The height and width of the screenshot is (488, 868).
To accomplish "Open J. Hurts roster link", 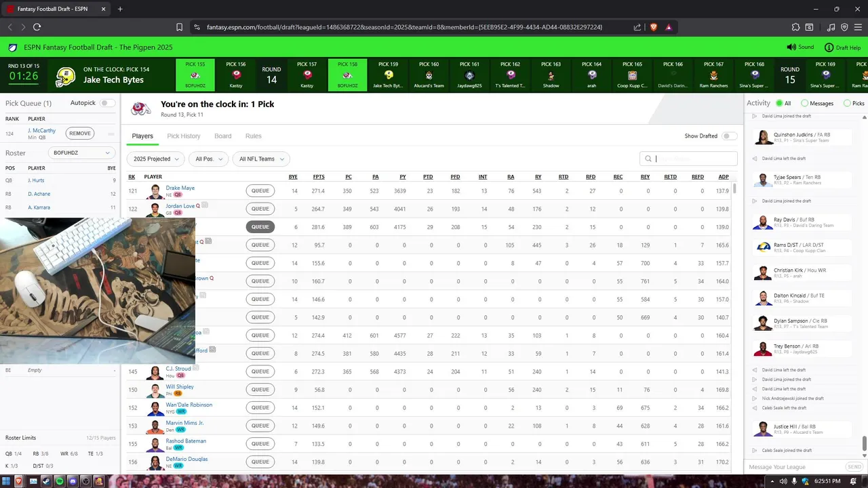I will tap(35, 181).
